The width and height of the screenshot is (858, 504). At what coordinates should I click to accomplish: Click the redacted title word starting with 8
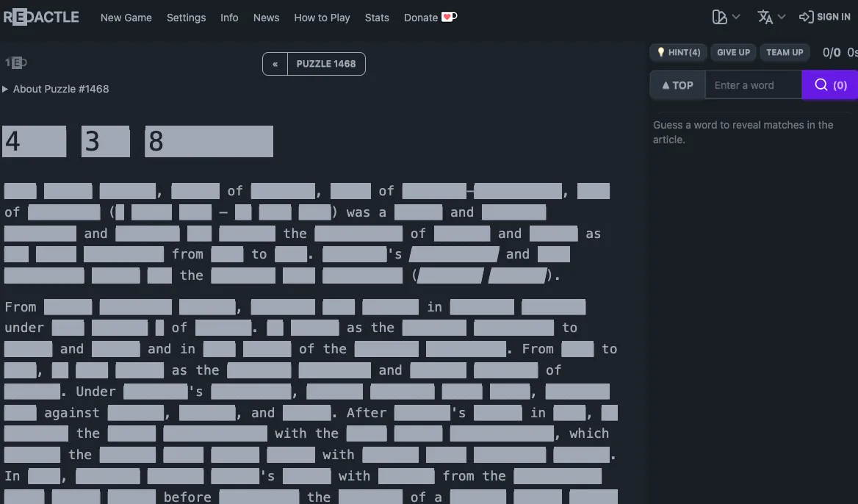[209, 141]
